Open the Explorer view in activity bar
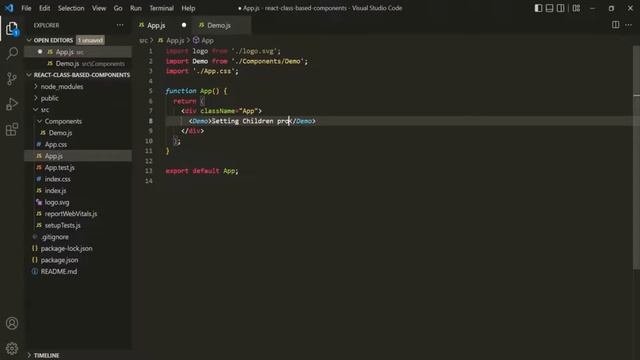 [x=12, y=29]
